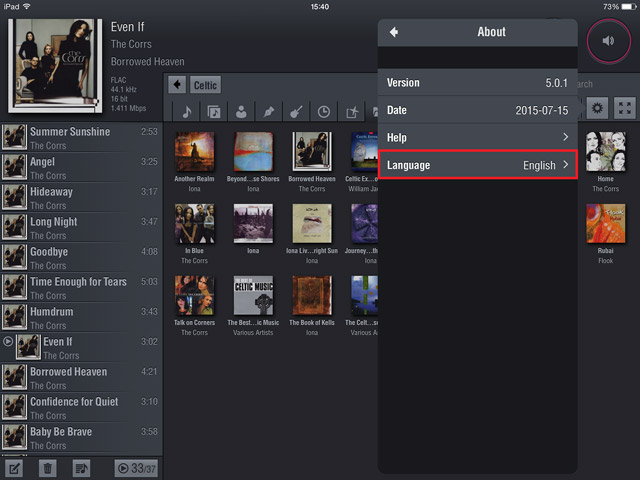This screenshot has width=640, height=480.
Task: Edit the play queue with pencil icon
Action: coord(15,467)
